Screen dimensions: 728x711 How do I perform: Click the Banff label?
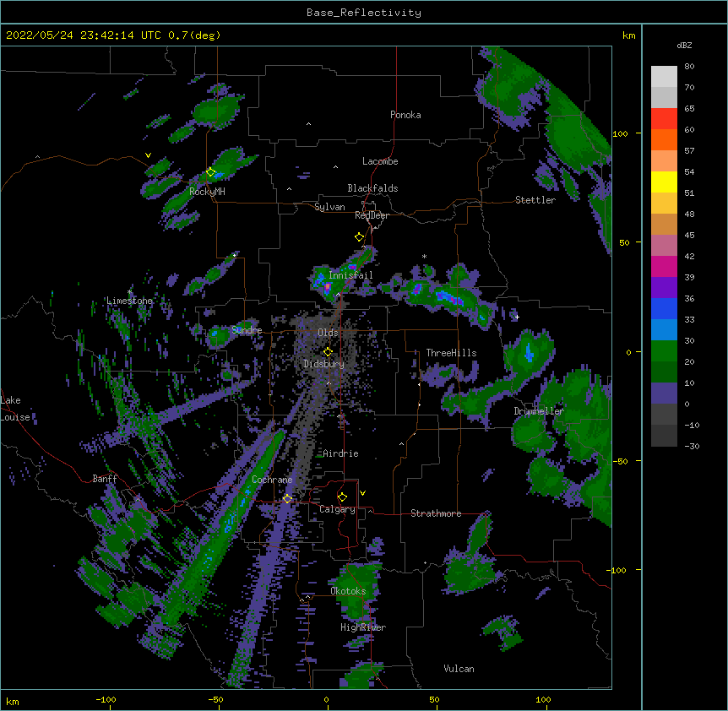click(x=105, y=479)
